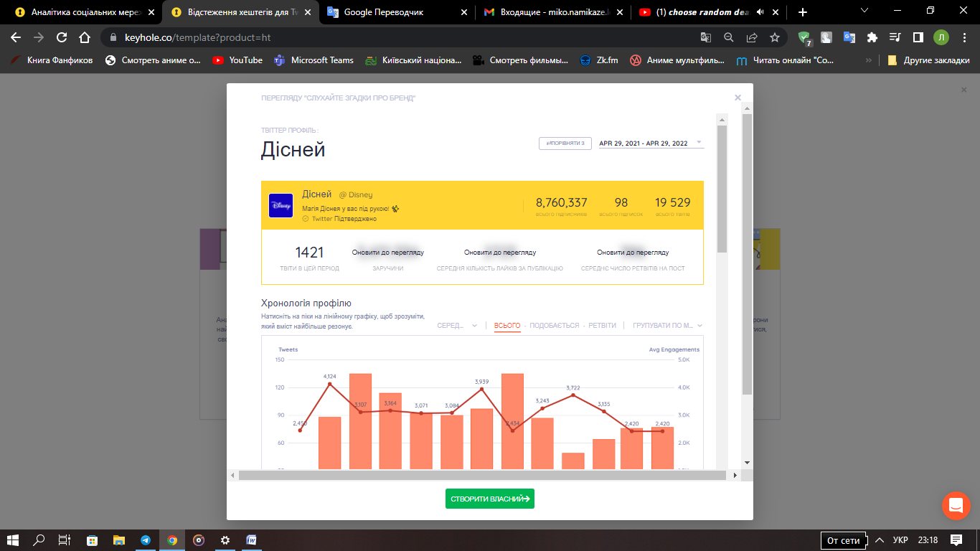Open the date range dropdown
Screen dimensions: 980x551
651,143
